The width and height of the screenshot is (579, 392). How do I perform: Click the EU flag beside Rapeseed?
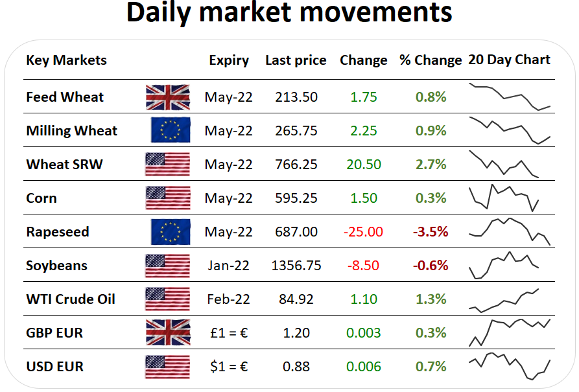click(x=171, y=232)
